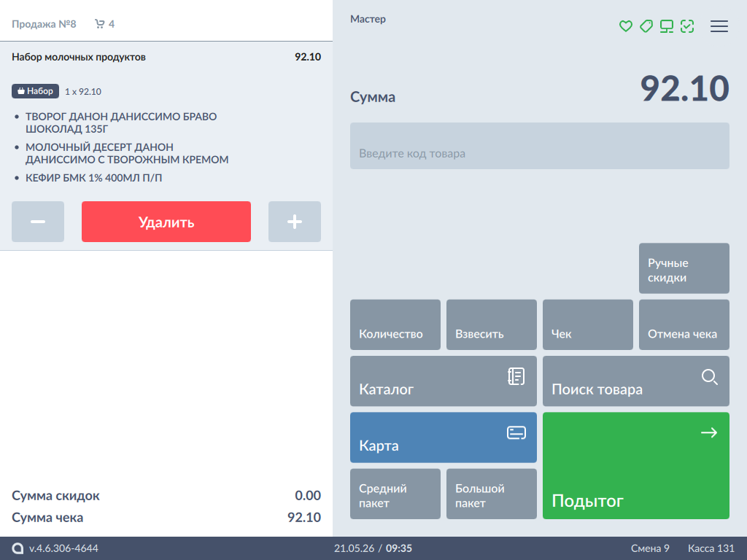Click the green monitor status icon
Screen dimensions: 747x560
pos(667,26)
